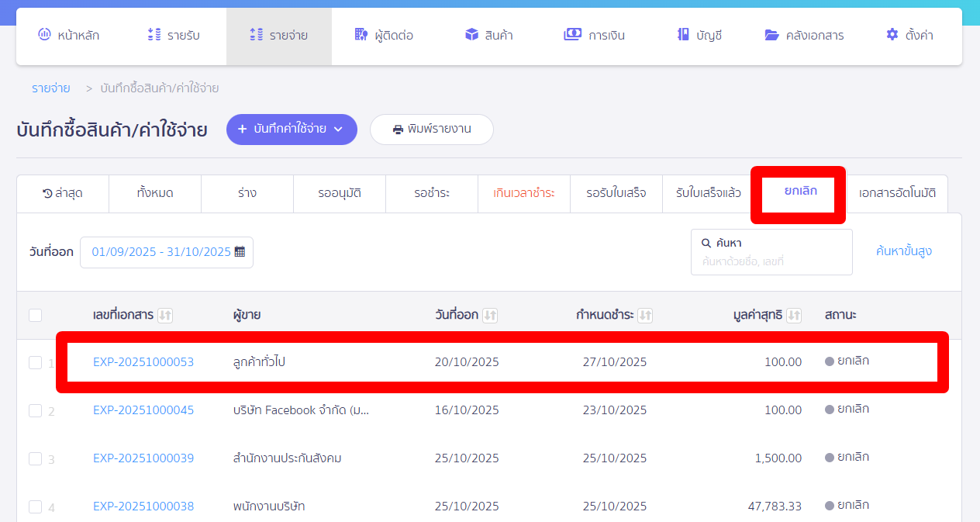Select the บัญชี accounting icon
Viewport: 980px width, 522px height.
[x=682, y=34]
